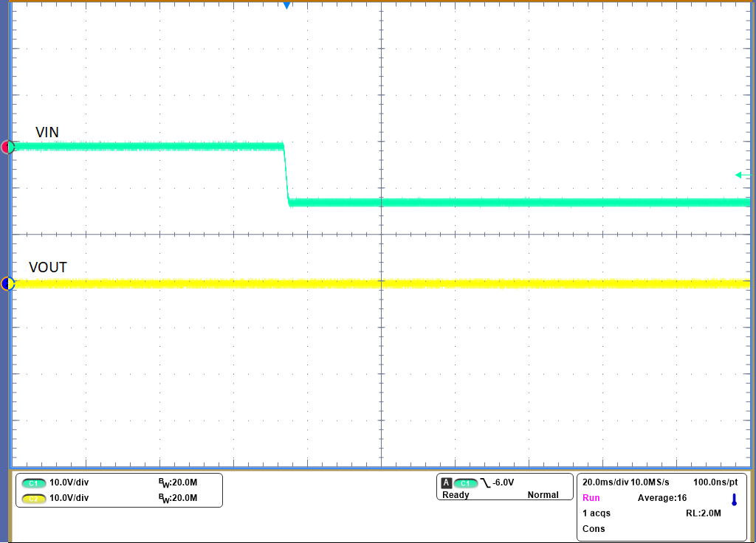Open the Average:16 acquisition mode setting
Screen dimensions: 756x543
point(661,498)
